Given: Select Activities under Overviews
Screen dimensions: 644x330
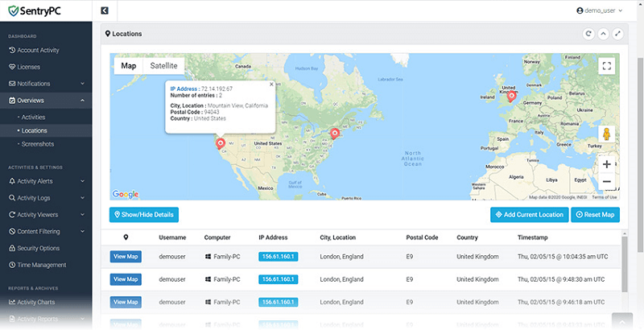Looking at the screenshot, I should pyautogui.click(x=33, y=118).
